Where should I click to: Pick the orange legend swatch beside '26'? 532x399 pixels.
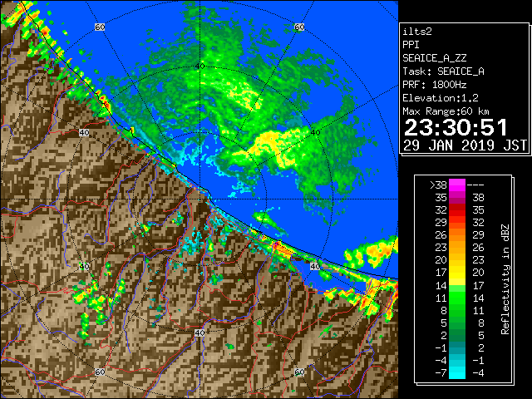point(457,235)
